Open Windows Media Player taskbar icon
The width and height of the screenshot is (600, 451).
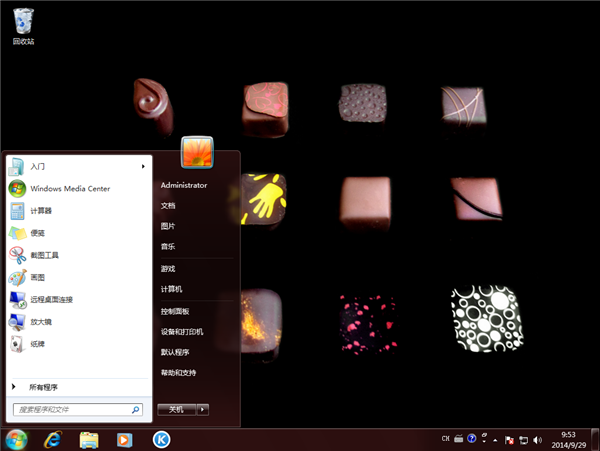point(124,439)
